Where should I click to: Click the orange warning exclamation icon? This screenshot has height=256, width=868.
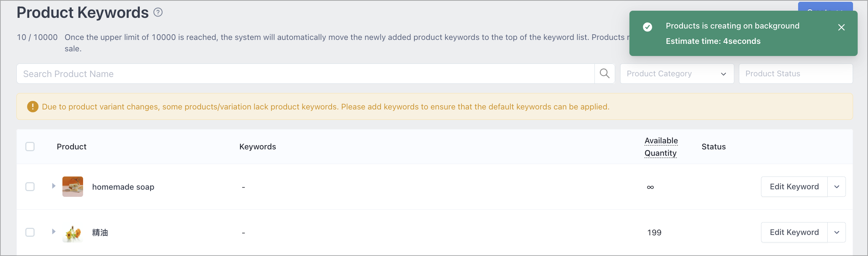tap(33, 107)
